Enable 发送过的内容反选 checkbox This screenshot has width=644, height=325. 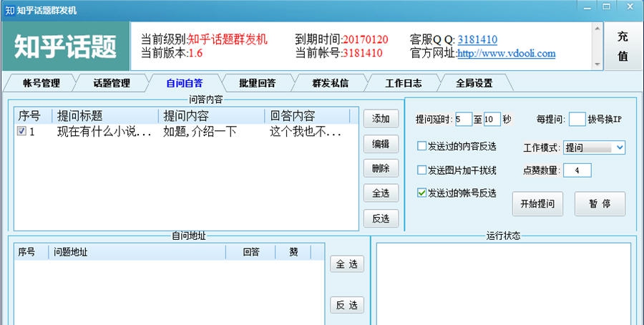point(421,146)
